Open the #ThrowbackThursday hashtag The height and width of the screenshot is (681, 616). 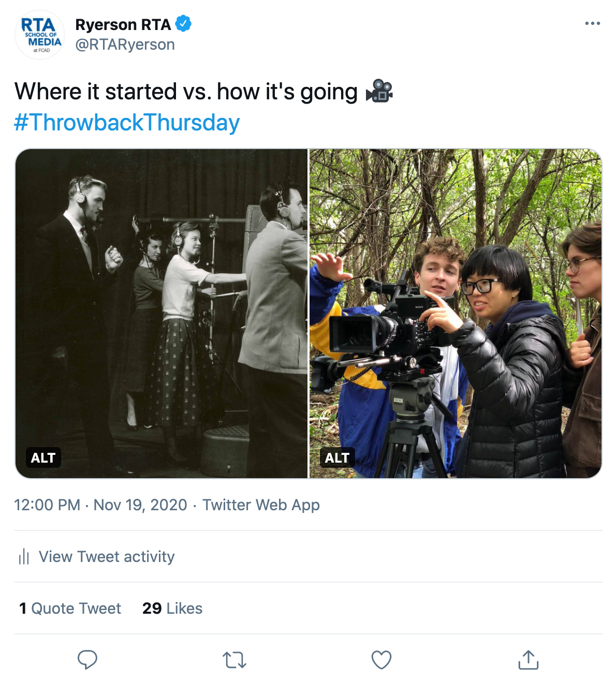(127, 123)
